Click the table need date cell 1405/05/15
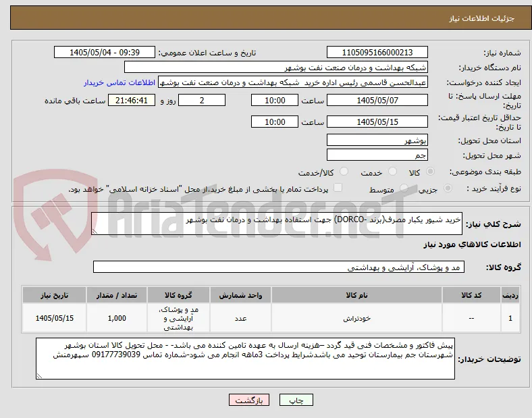Viewport: 532px width, 418px height. coord(54,318)
